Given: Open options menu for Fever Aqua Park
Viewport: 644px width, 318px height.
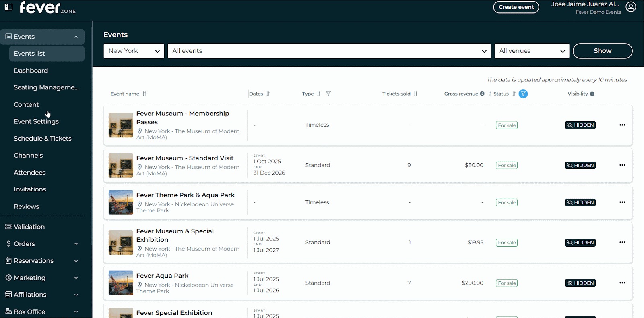Looking at the screenshot, I should (623, 283).
